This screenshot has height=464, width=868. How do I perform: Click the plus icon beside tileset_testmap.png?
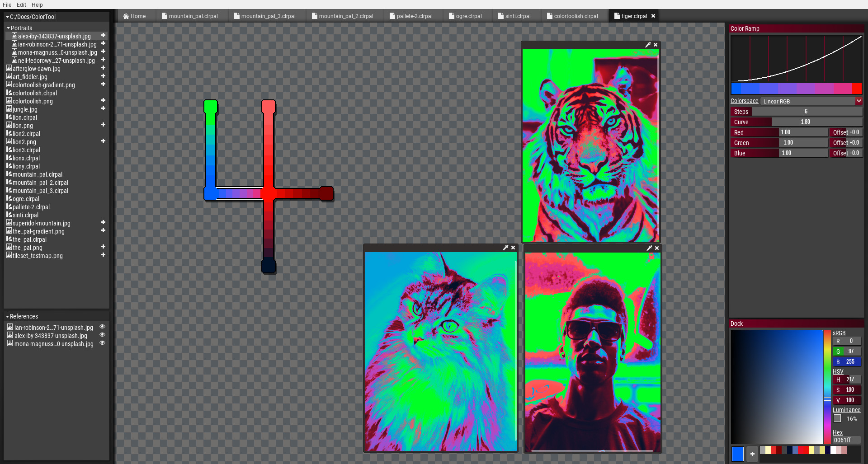(x=103, y=254)
